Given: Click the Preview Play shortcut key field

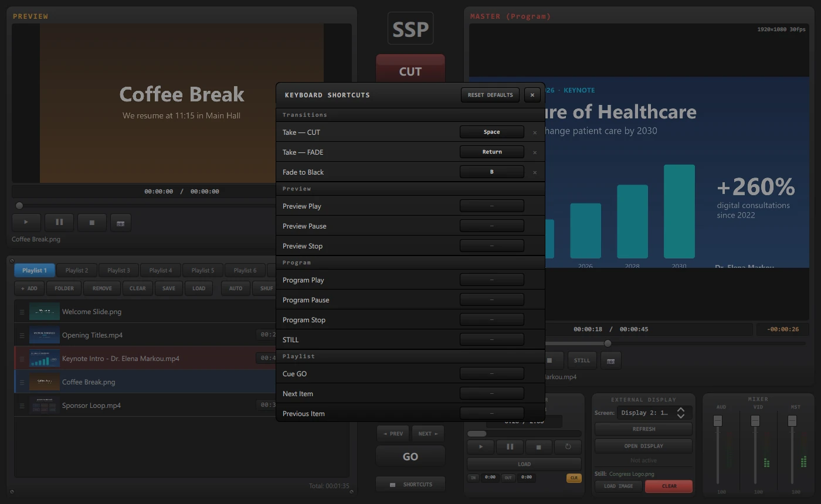Looking at the screenshot, I should click(492, 206).
